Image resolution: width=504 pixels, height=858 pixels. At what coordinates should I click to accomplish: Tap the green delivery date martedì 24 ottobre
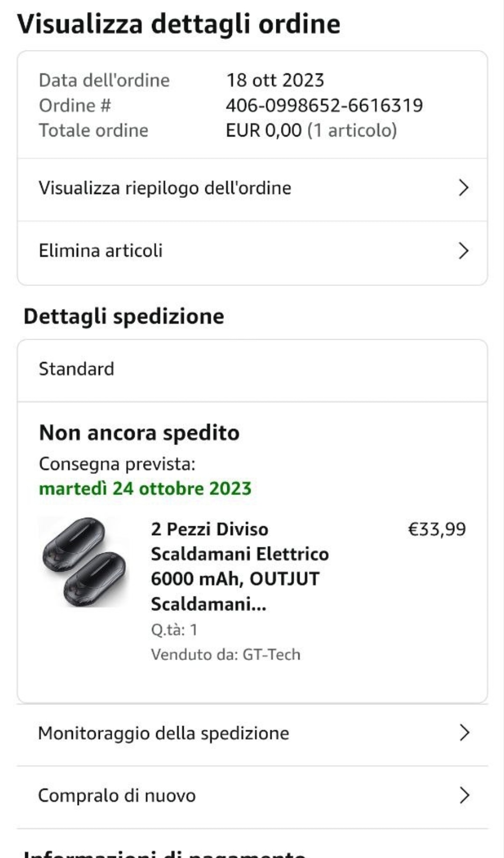click(x=145, y=488)
